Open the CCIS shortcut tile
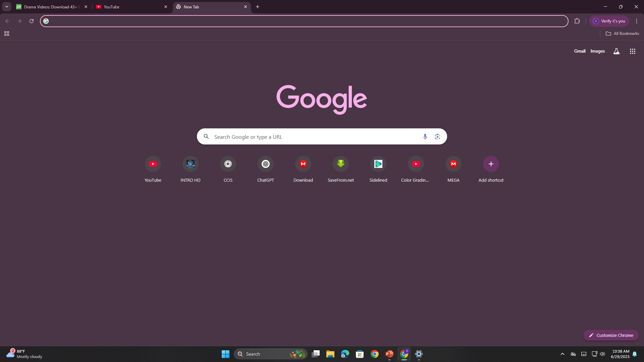The height and width of the screenshot is (362, 644). click(x=228, y=169)
